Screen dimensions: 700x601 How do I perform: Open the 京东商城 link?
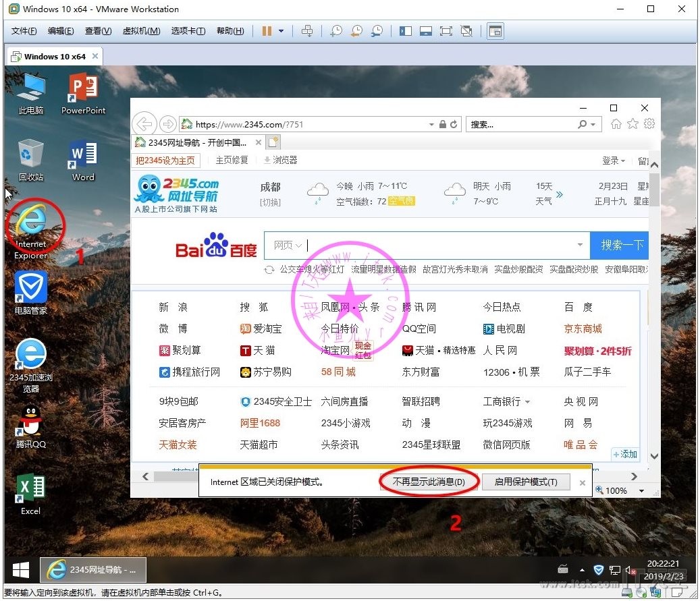(583, 329)
